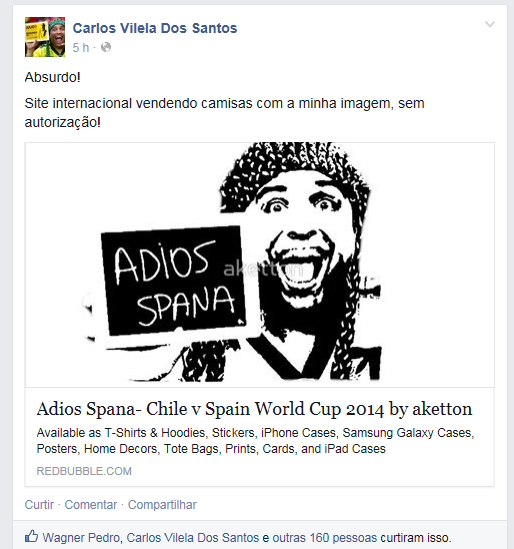Click the REDBUBBLE.COM domain label
The height and width of the screenshot is (549, 514).
tap(84, 471)
